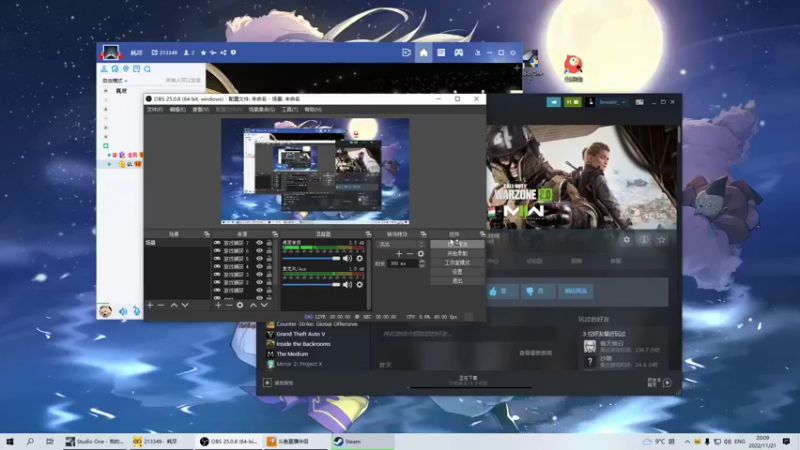
Task: Toggle visibility of 游戏捕获 2 source
Action: coord(259,282)
